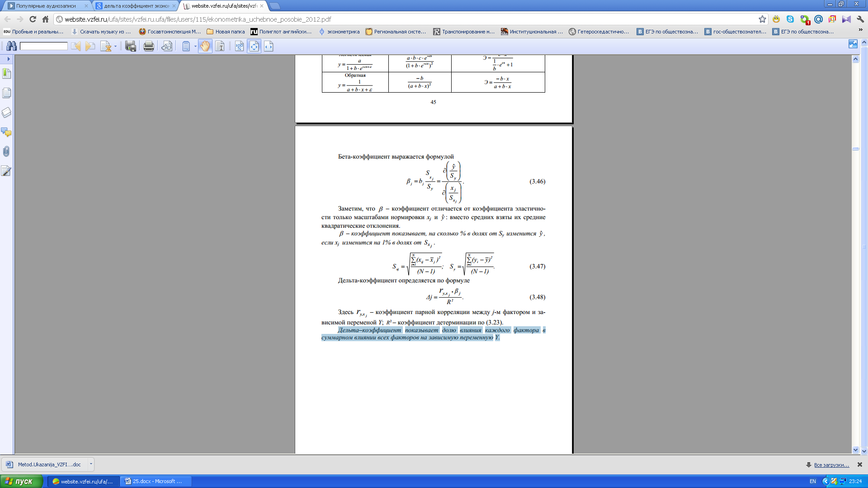Image resolution: width=868 pixels, height=488 pixels.
Task: Click the address bar URL
Action: click(x=198, y=19)
